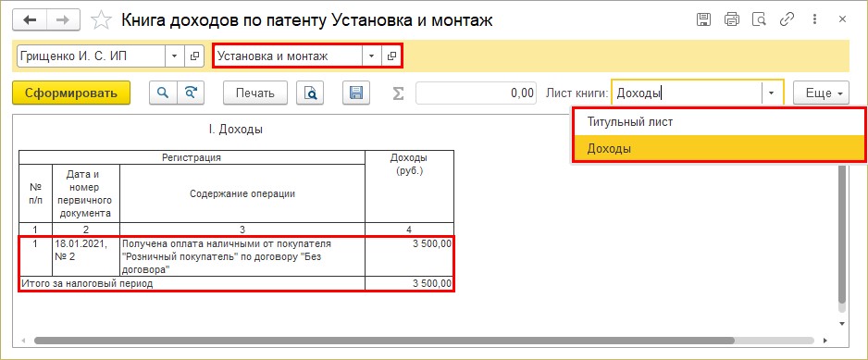
Task: Click the sigma sum icon
Action: [398, 93]
